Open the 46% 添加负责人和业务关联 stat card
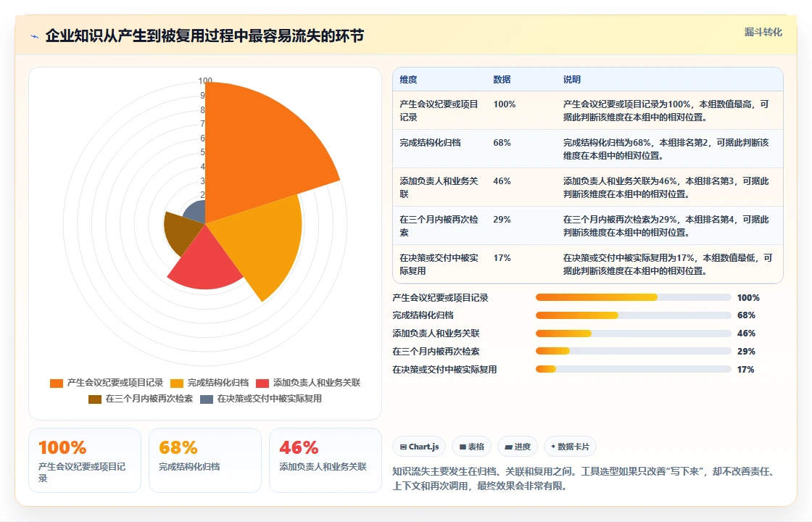 326,460
